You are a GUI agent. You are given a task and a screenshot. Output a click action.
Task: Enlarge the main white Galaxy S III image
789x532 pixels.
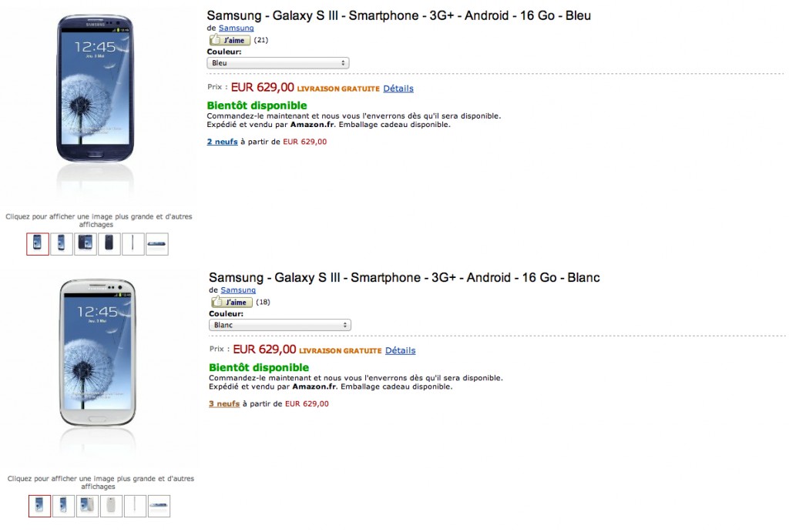point(97,352)
